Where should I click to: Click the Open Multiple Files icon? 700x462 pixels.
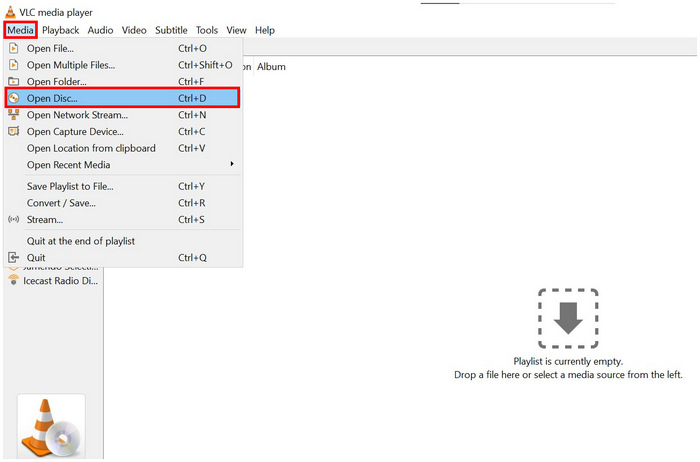(x=14, y=65)
